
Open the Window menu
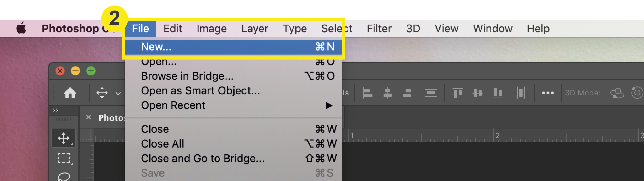pos(492,28)
